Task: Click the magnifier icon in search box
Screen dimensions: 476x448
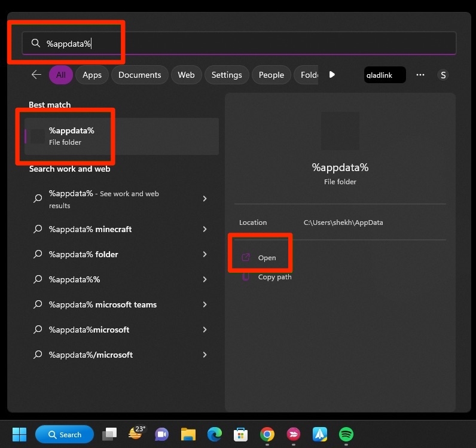Action: pyautogui.click(x=36, y=43)
